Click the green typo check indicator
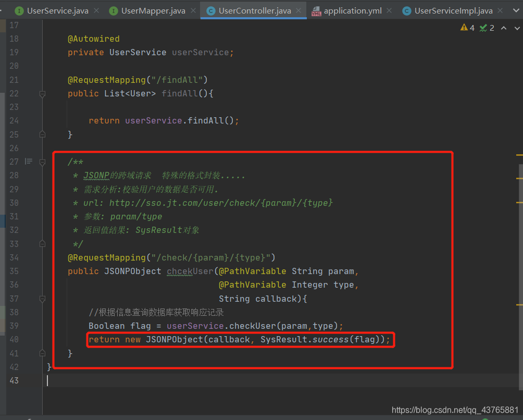 (487, 28)
